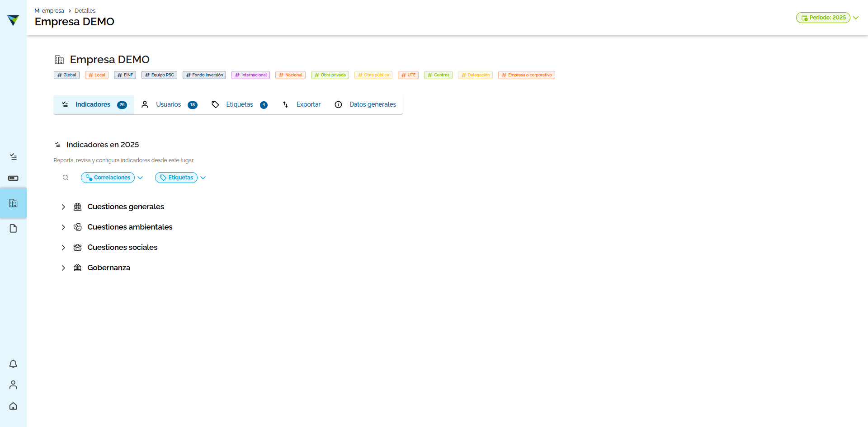Open notifications bell in sidebar
This screenshot has height=427, width=868.
(13, 364)
